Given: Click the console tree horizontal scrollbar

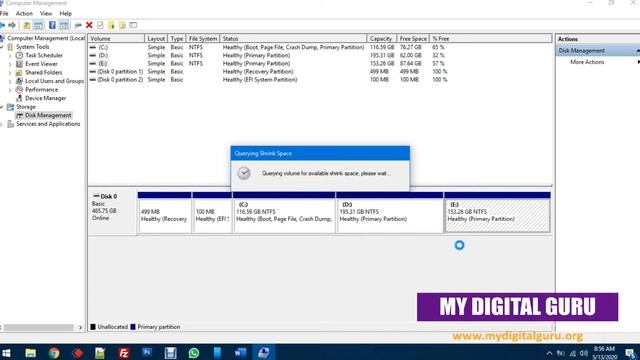Looking at the screenshot, I should (39, 327).
